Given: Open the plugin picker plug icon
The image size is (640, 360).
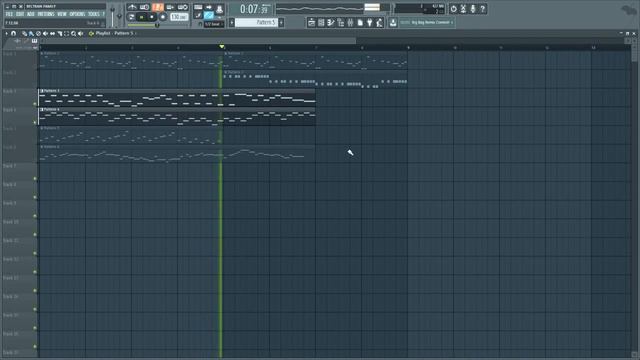Looking at the screenshot, I should pyautogui.click(x=370, y=22).
